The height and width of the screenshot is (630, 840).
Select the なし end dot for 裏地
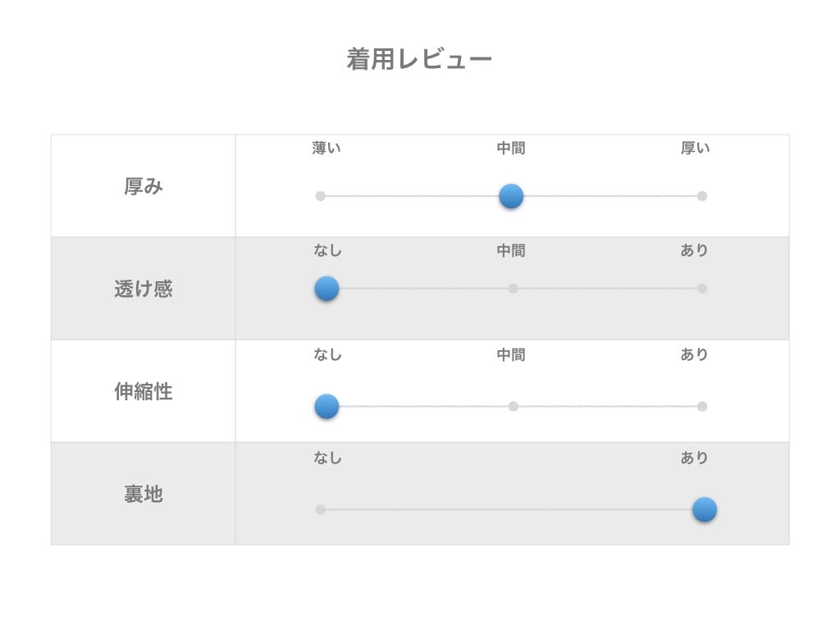321,509
